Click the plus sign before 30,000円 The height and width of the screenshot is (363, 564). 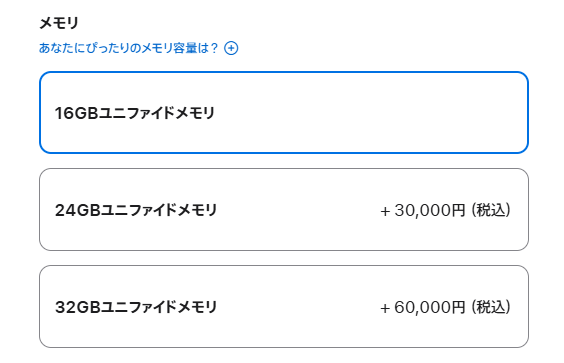click(x=385, y=212)
